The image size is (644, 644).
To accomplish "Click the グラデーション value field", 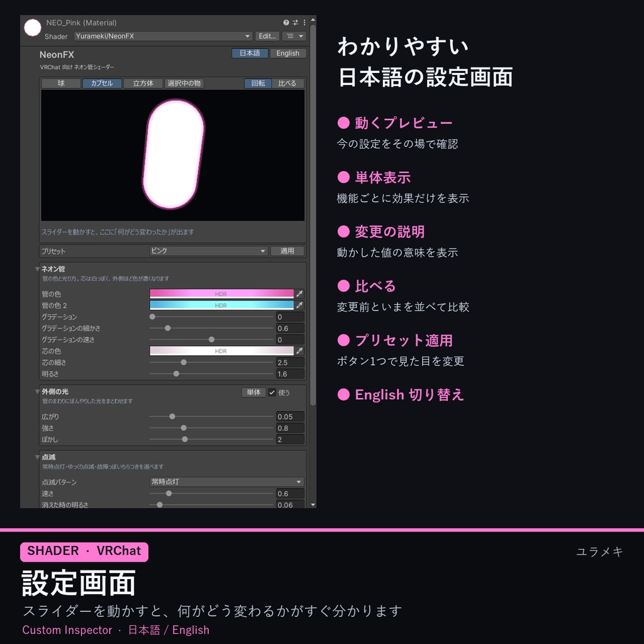I will click(290, 317).
